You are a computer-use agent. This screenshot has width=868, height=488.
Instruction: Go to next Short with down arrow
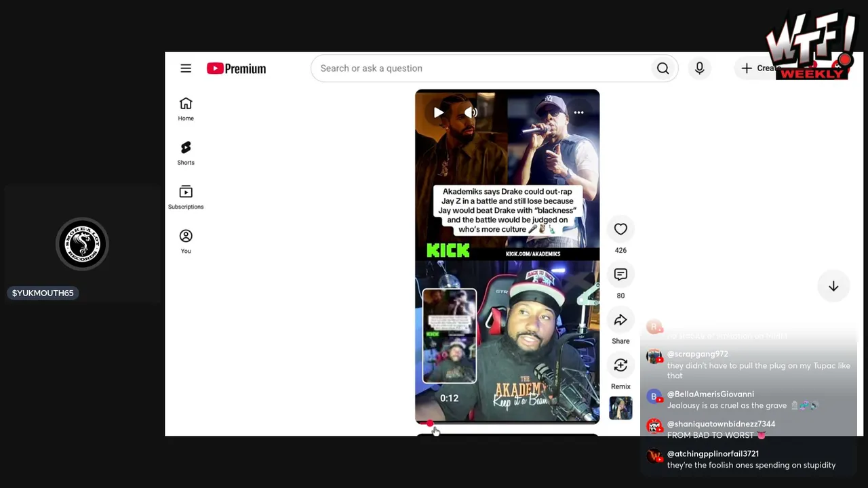click(833, 286)
